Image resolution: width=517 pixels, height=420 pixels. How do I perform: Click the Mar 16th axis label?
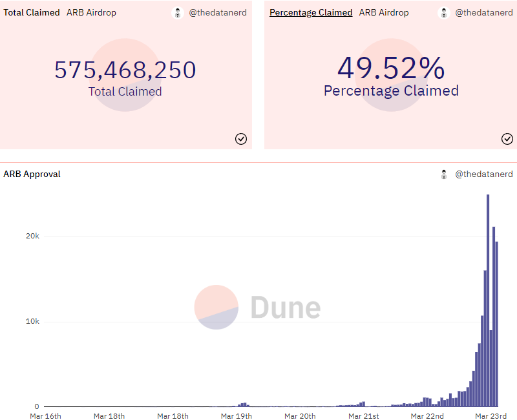point(45,416)
